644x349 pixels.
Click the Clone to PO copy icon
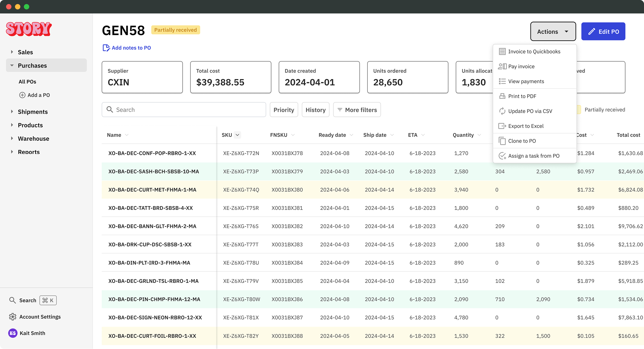[x=502, y=141]
